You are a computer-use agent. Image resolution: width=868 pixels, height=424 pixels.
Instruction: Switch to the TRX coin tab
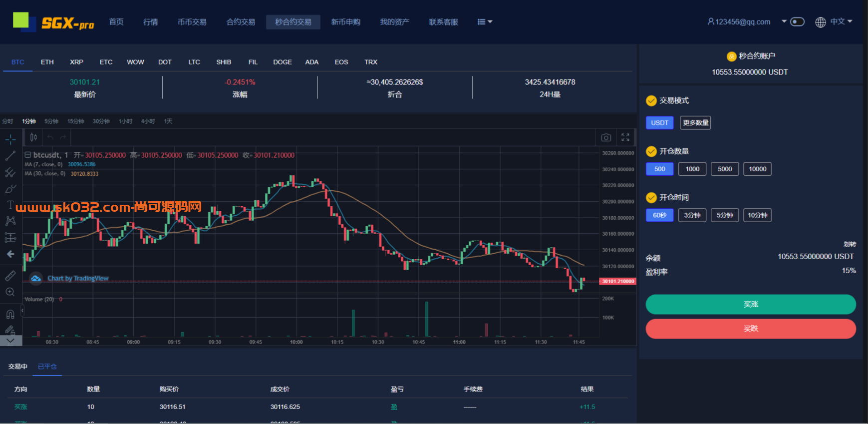pyautogui.click(x=371, y=62)
